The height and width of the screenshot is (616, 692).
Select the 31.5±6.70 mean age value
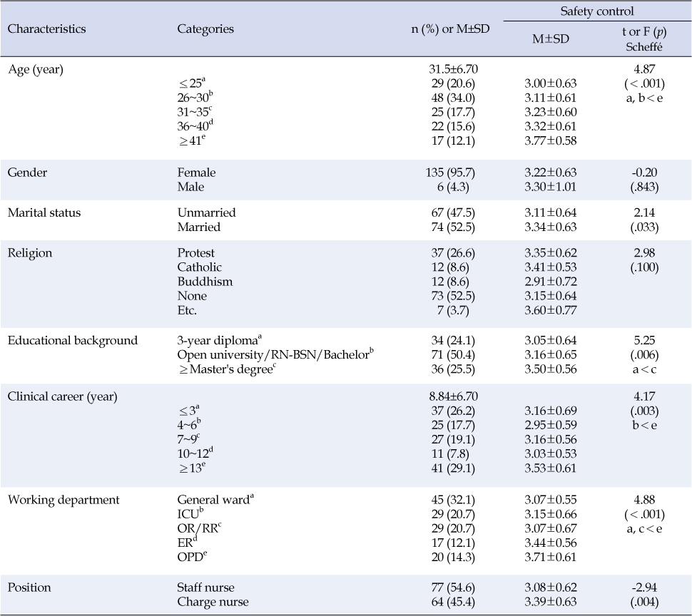coord(453,69)
